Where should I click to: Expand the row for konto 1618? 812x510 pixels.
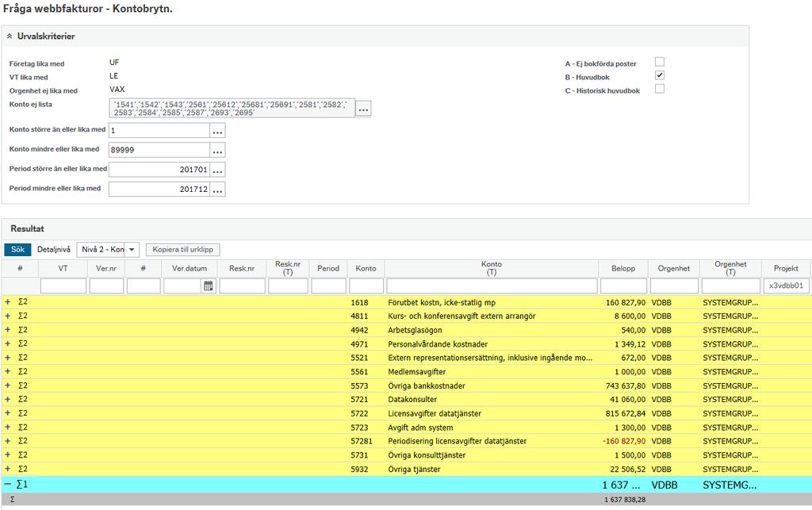pyautogui.click(x=8, y=302)
